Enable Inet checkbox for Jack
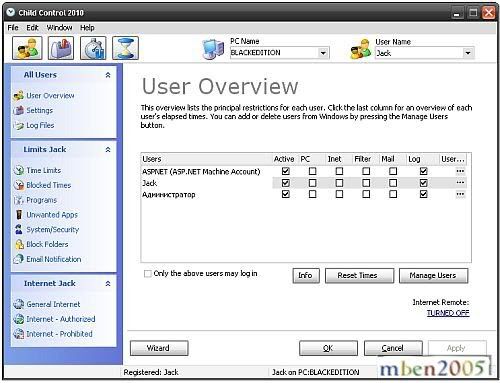Image resolution: width=500 pixels, height=383 pixels. tap(339, 183)
